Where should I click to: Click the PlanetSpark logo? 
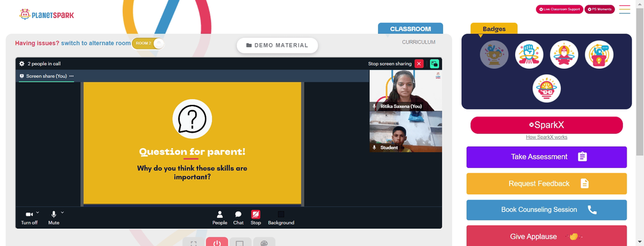click(46, 14)
